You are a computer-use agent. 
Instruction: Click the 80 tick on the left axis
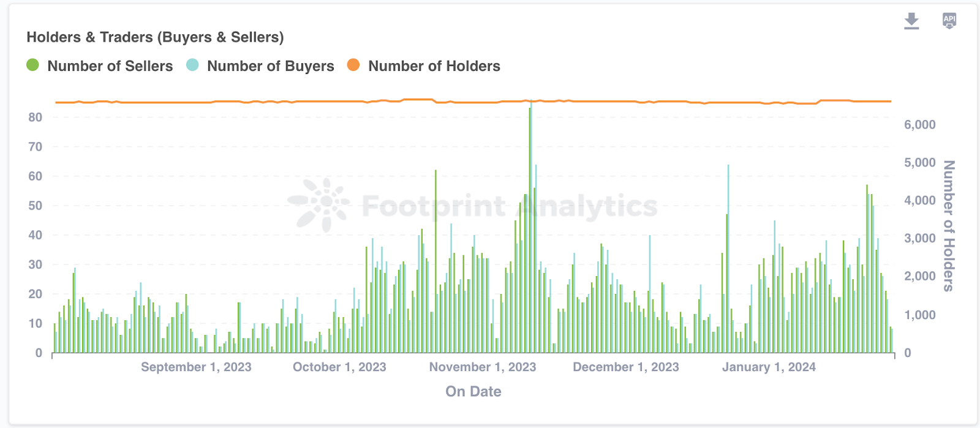[x=35, y=117]
